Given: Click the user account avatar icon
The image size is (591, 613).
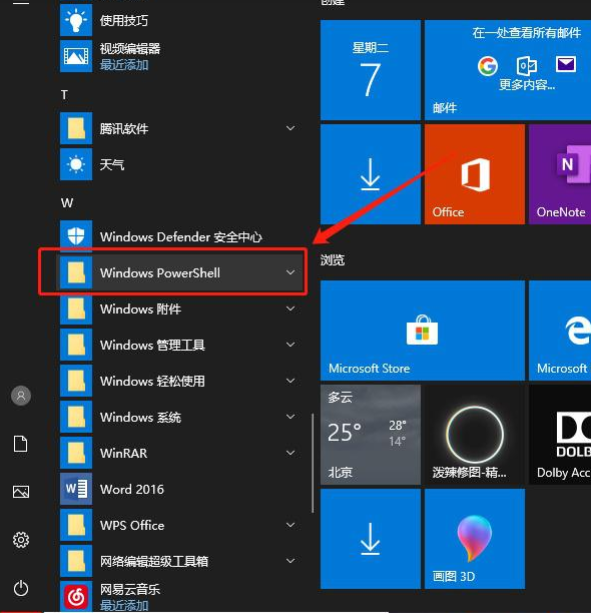Looking at the screenshot, I should pyautogui.click(x=21, y=396).
